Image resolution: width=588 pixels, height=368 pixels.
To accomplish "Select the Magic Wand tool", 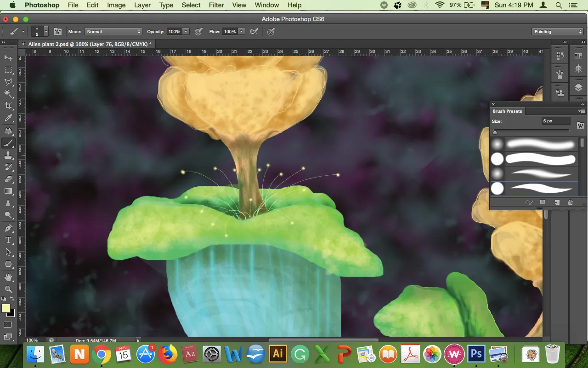I will (x=8, y=94).
